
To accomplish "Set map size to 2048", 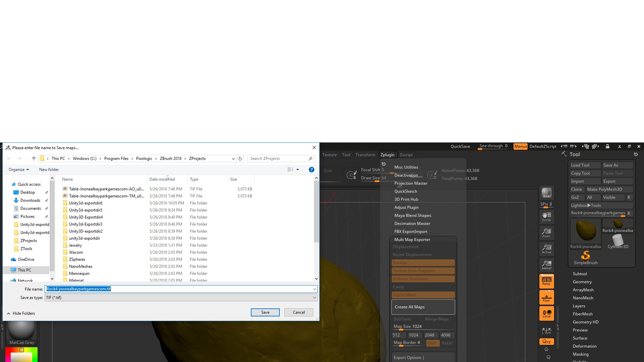I will coord(431,335).
